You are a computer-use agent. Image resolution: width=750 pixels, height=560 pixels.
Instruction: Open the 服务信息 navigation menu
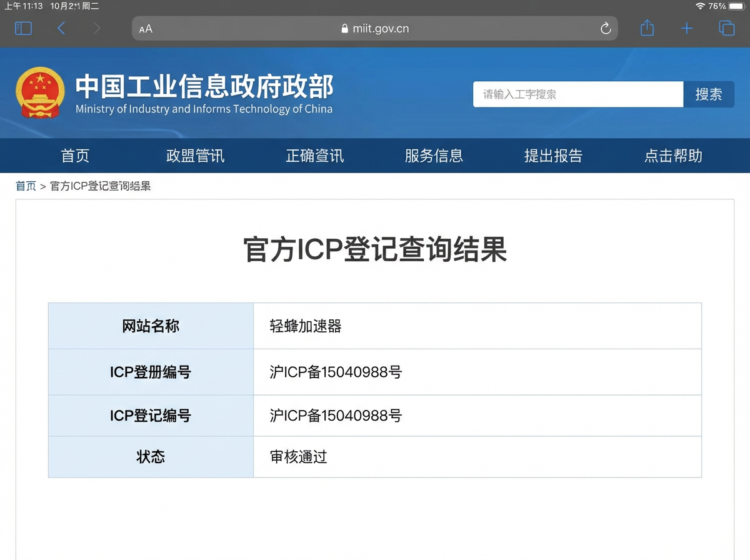[434, 156]
